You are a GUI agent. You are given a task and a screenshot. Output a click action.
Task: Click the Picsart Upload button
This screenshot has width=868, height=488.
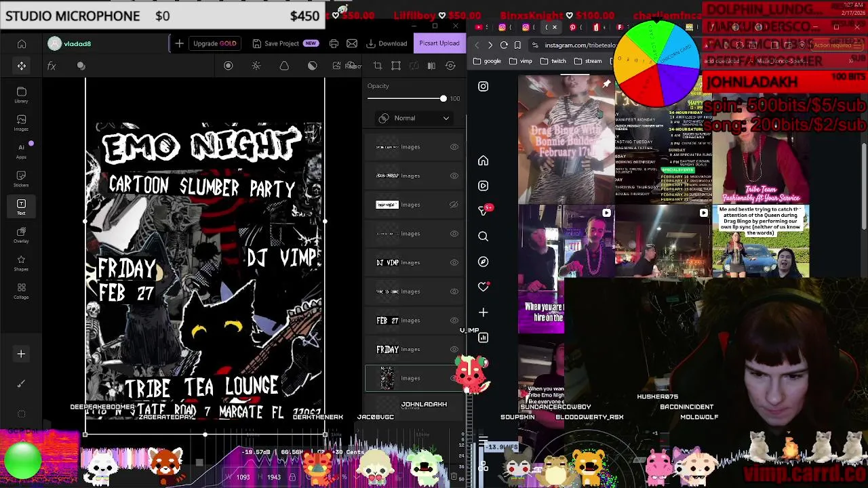click(439, 43)
